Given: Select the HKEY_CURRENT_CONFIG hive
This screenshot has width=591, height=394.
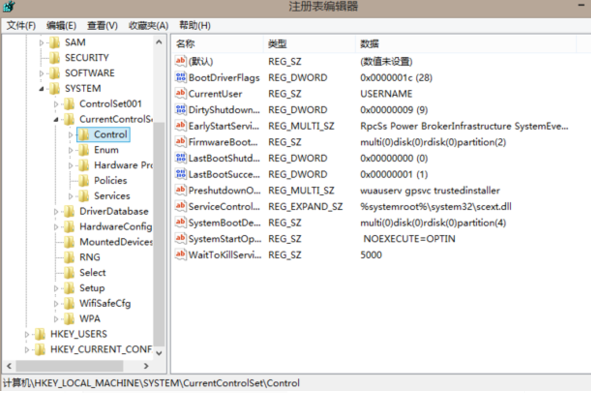Looking at the screenshot, I should click(x=101, y=350).
